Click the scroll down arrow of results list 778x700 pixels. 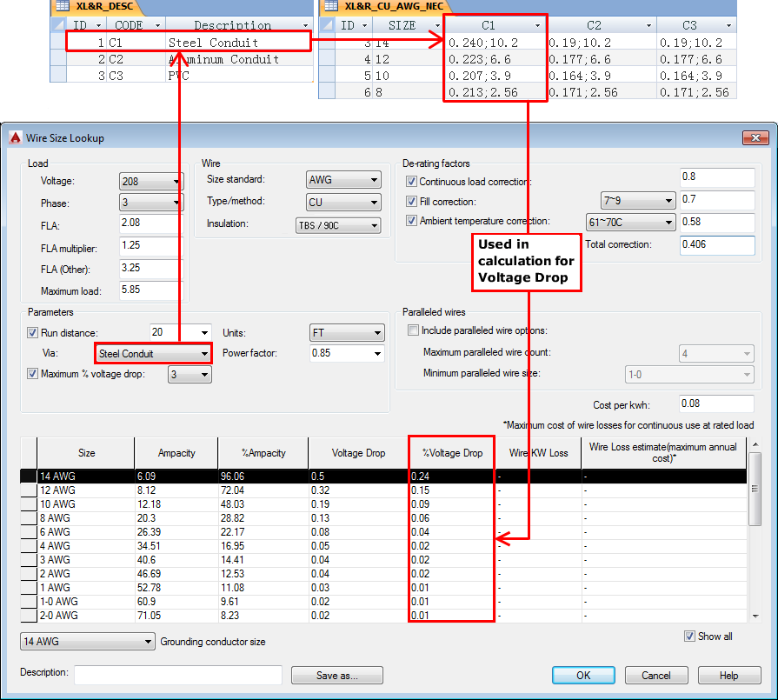click(x=755, y=617)
